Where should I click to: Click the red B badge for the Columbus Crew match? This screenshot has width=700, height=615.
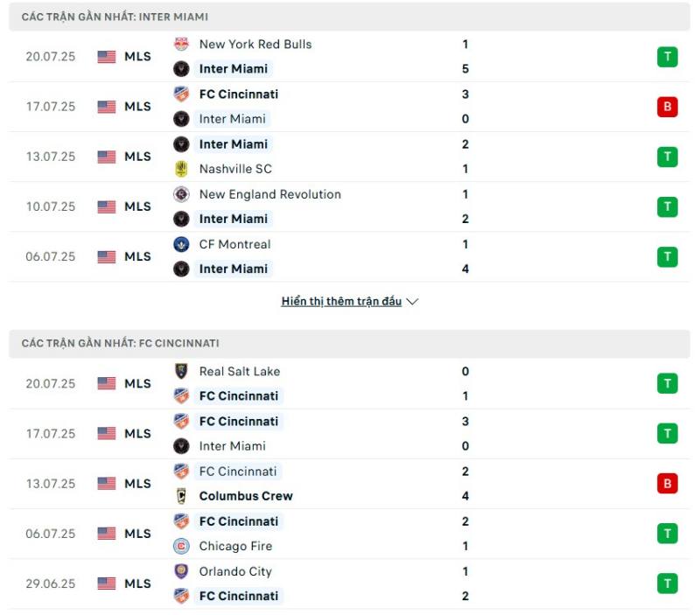(x=668, y=484)
